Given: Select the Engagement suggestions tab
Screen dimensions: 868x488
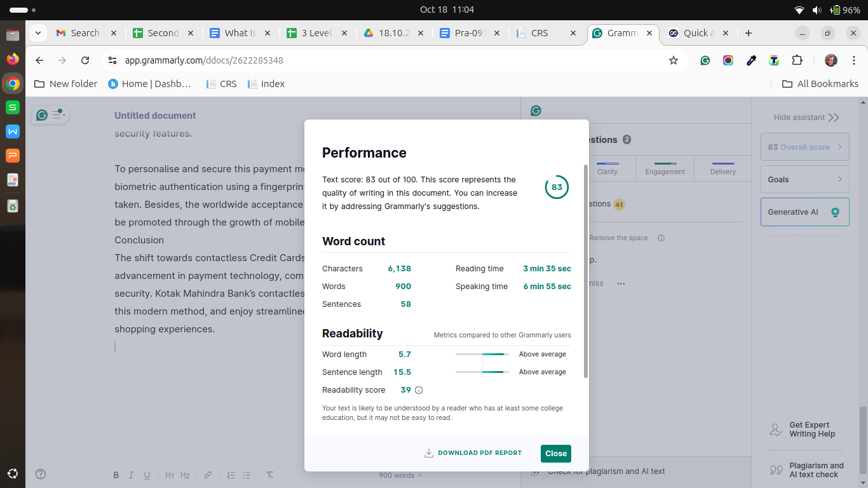Looking at the screenshot, I should [665, 168].
